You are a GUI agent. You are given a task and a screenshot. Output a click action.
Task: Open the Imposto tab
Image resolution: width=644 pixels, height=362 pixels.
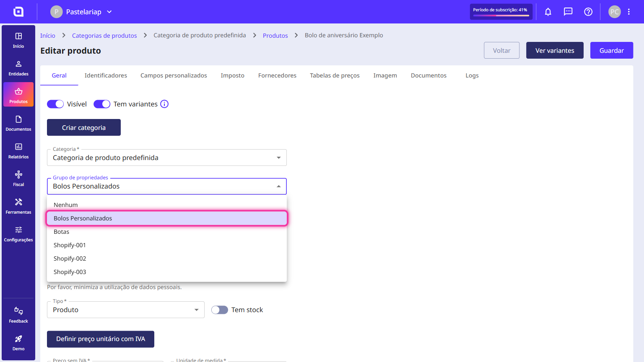(233, 75)
